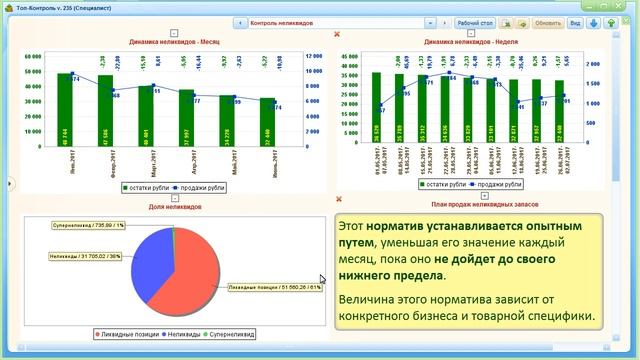The width and height of the screenshot is (640, 360).
Task: Select the May 2017 bar in monthly chart
Action: [227, 121]
